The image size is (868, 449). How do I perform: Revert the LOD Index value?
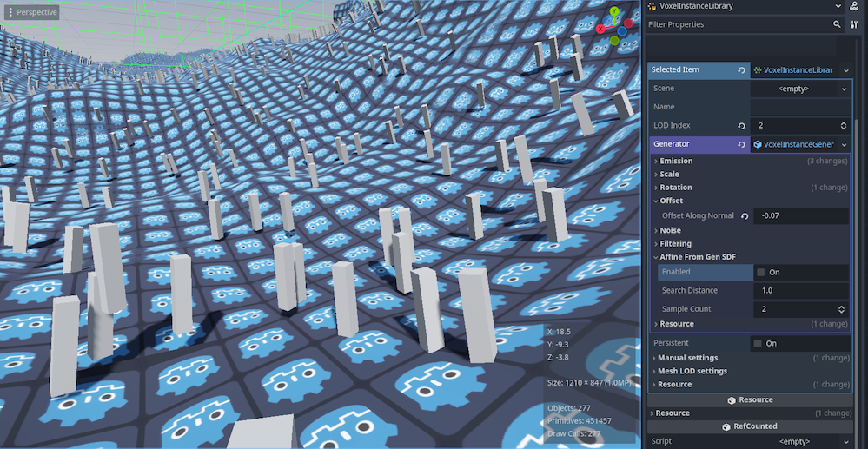click(741, 126)
